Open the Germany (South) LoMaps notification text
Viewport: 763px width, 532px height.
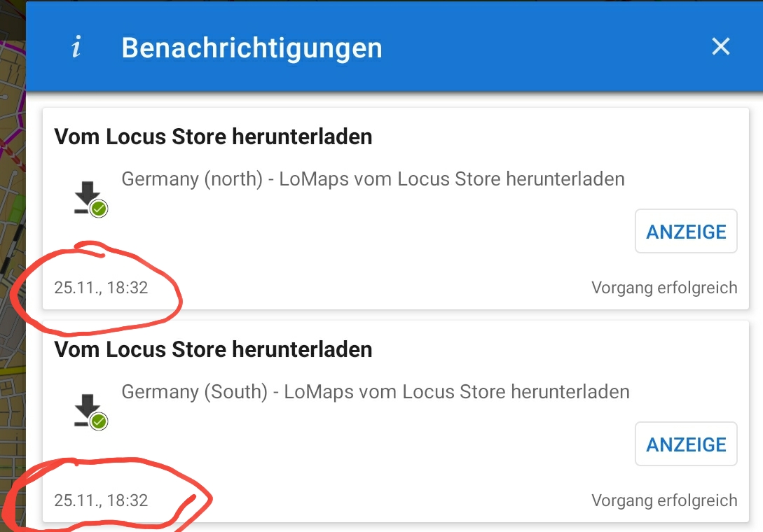376,392
